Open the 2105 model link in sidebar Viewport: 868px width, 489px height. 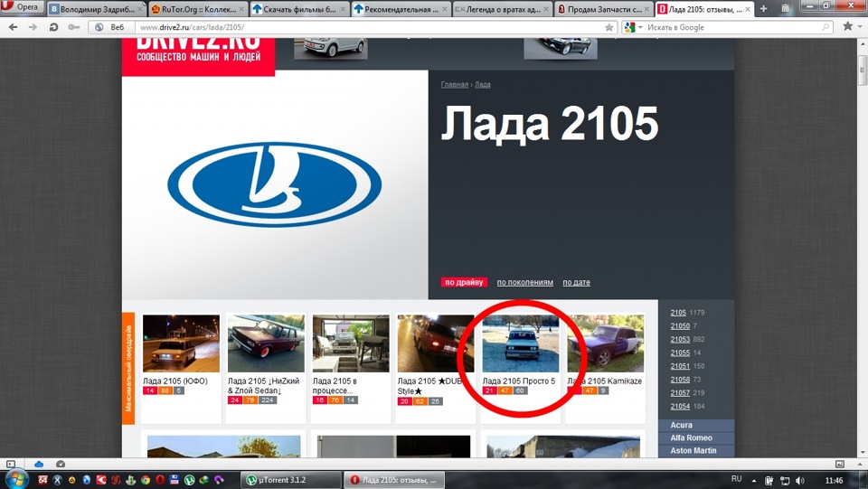(x=678, y=313)
